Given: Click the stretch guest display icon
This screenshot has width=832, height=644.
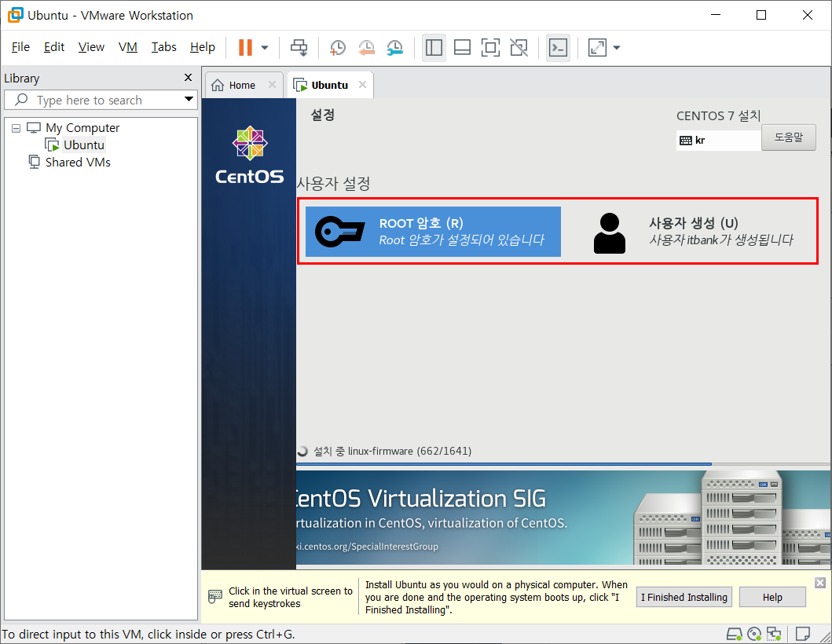Looking at the screenshot, I should coord(597,48).
